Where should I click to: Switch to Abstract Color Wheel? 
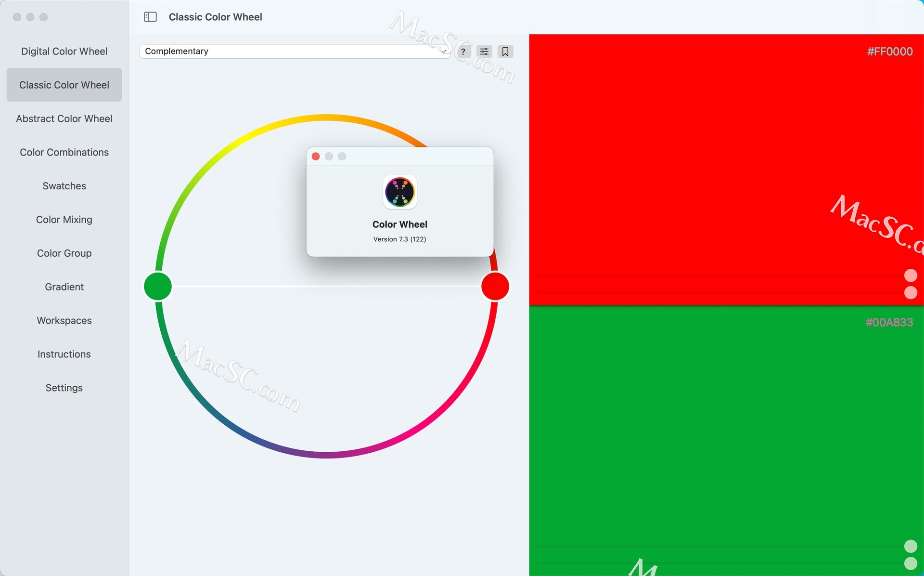64,118
